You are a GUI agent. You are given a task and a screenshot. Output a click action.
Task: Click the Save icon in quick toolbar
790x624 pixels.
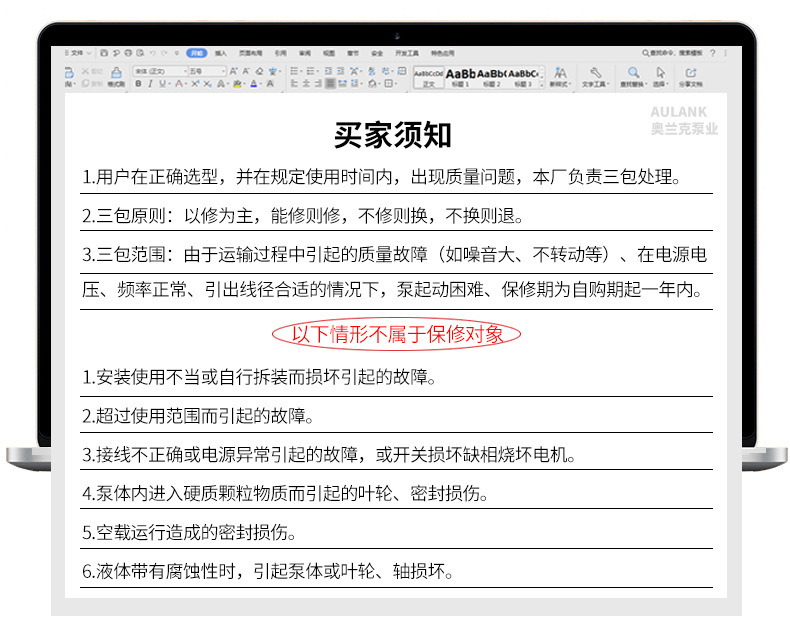point(104,53)
